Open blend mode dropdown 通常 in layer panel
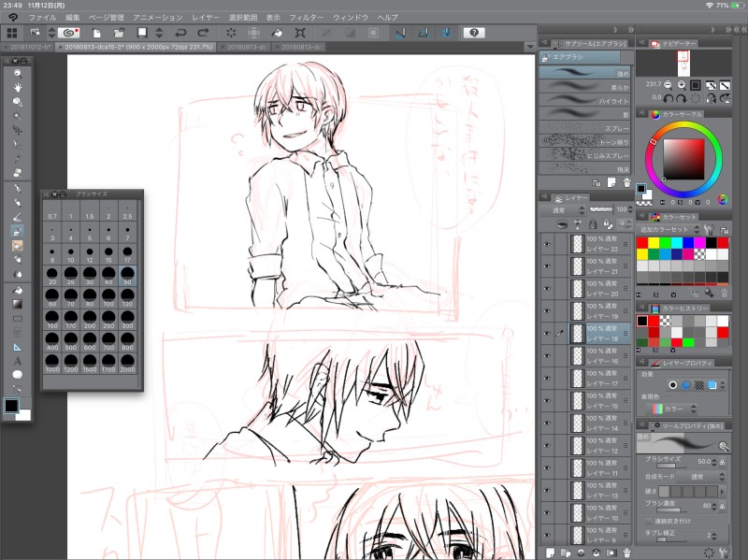748x560 pixels. [565, 209]
